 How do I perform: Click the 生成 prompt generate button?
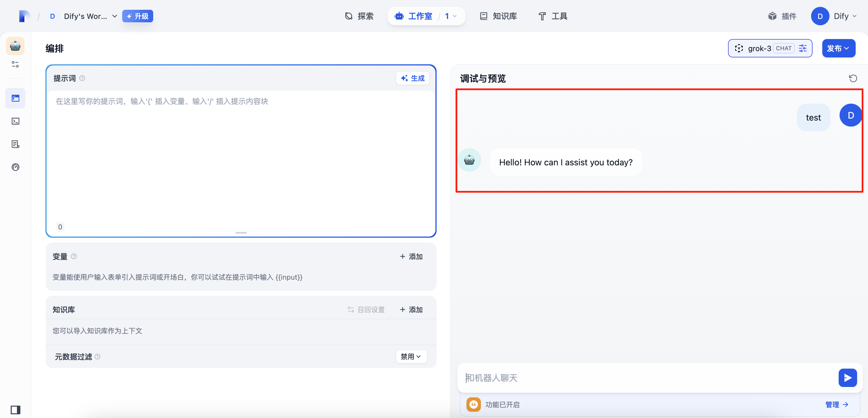(x=412, y=78)
